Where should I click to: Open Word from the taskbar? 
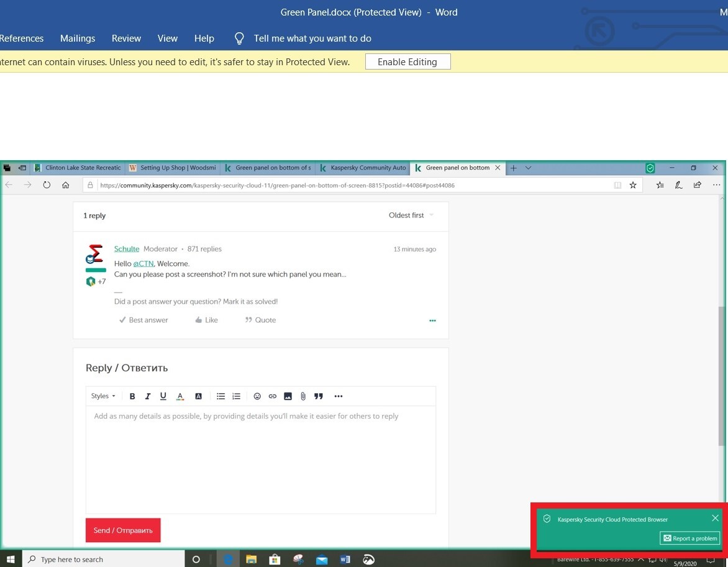pos(345,559)
